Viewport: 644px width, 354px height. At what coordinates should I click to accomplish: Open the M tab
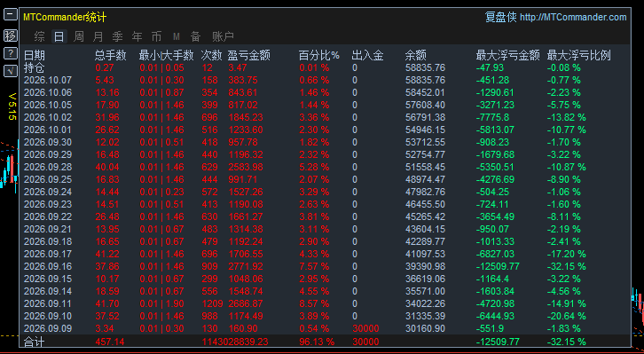click(177, 36)
